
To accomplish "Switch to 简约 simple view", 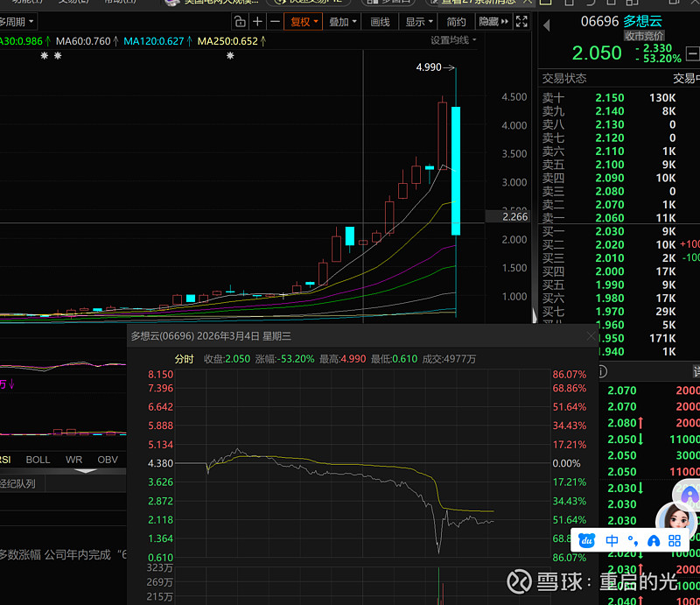I will pyautogui.click(x=456, y=21).
